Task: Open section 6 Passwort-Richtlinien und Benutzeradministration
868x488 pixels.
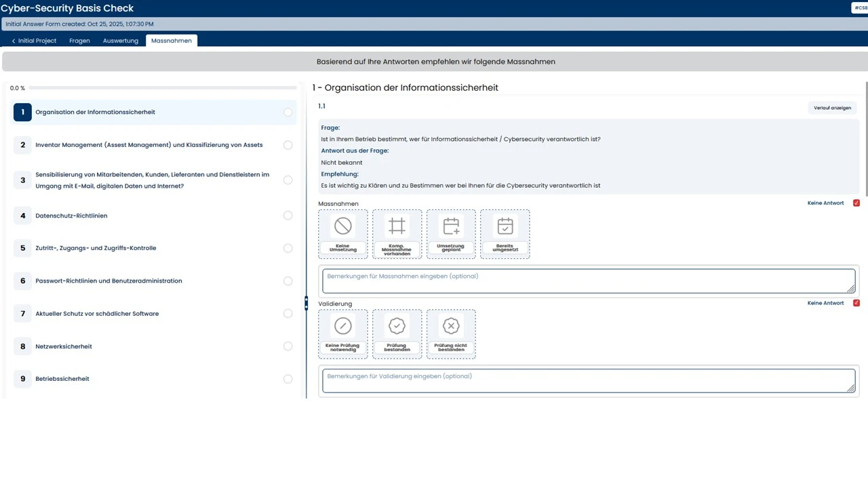Action: click(x=108, y=281)
